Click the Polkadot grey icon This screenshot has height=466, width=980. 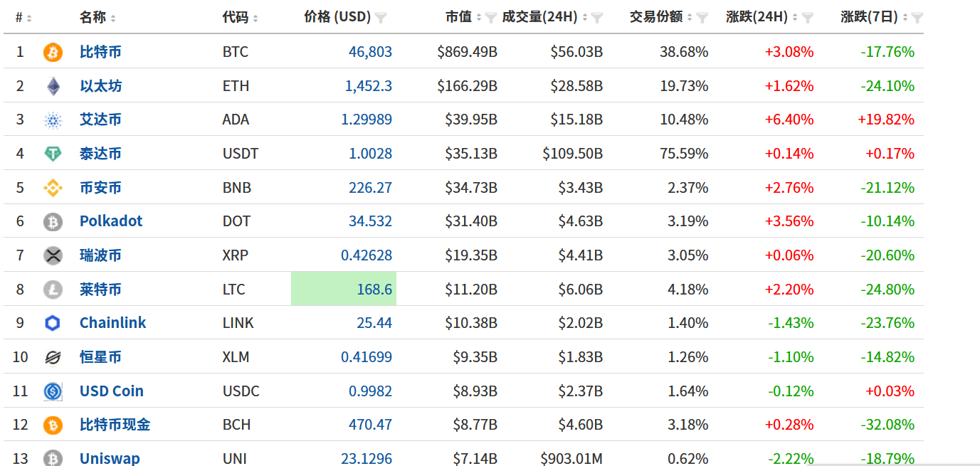tap(53, 221)
